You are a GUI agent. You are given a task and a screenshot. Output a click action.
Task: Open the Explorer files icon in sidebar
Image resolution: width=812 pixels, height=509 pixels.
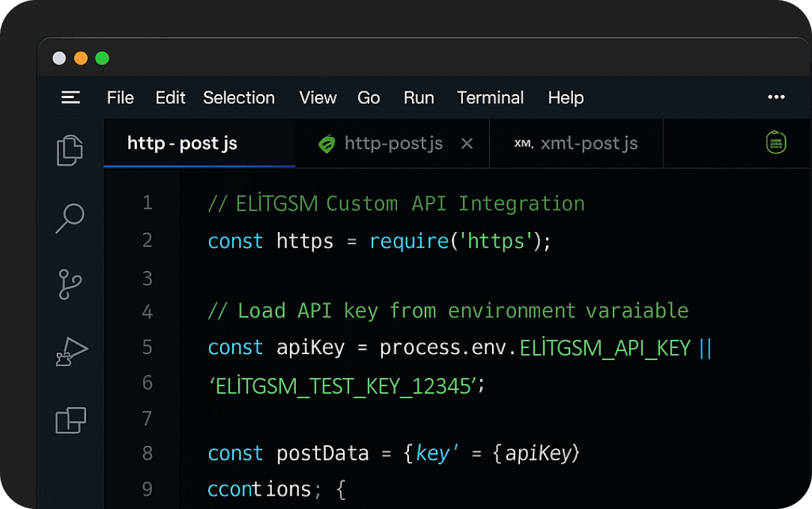[70, 150]
